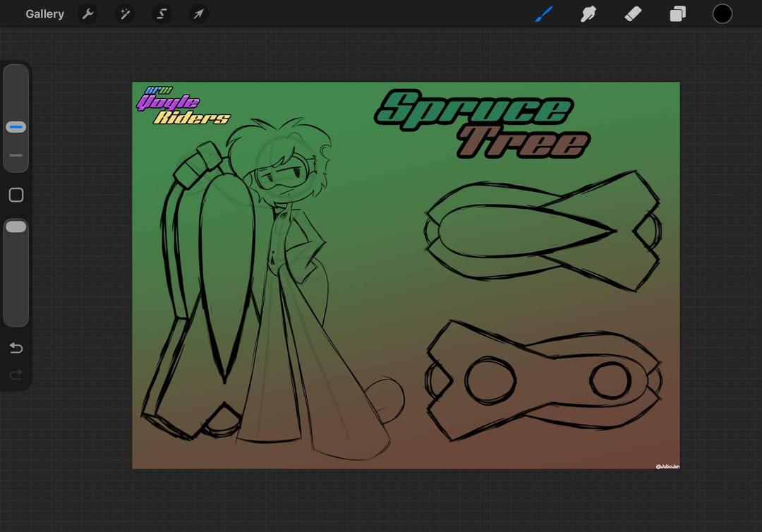Click the brush opacity slider handle
The width and height of the screenshot is (762, 532).
click(16, 226)
